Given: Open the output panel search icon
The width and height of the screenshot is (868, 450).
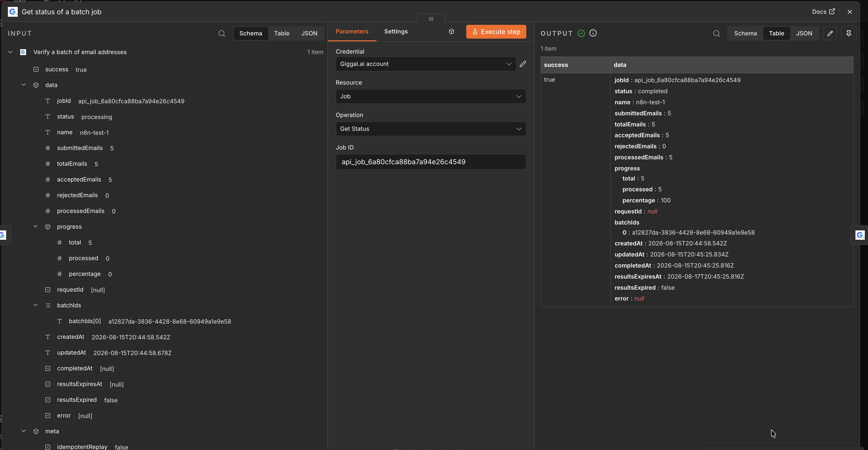Looking at the screenshot, I should tap(716, 33).
